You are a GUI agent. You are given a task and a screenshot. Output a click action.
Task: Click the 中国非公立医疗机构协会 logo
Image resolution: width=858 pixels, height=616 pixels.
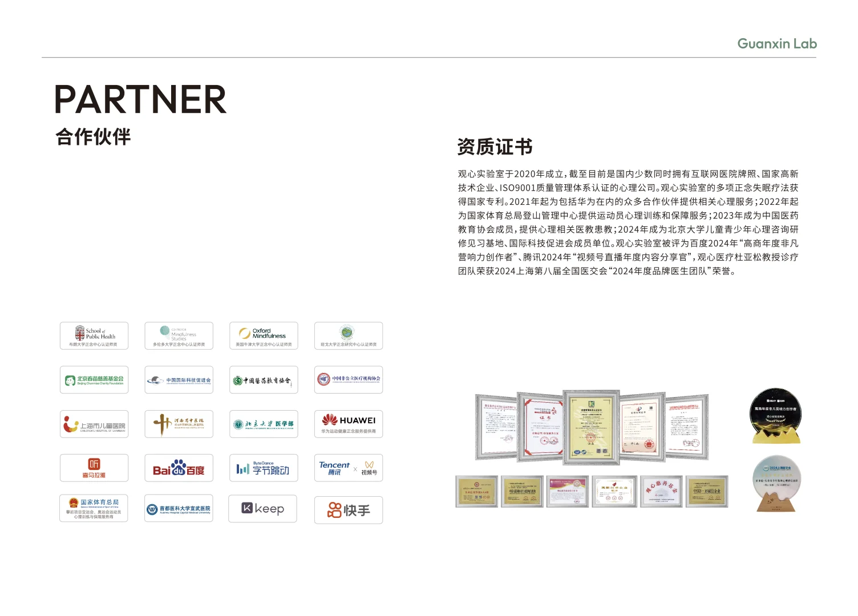coord(349,380)
